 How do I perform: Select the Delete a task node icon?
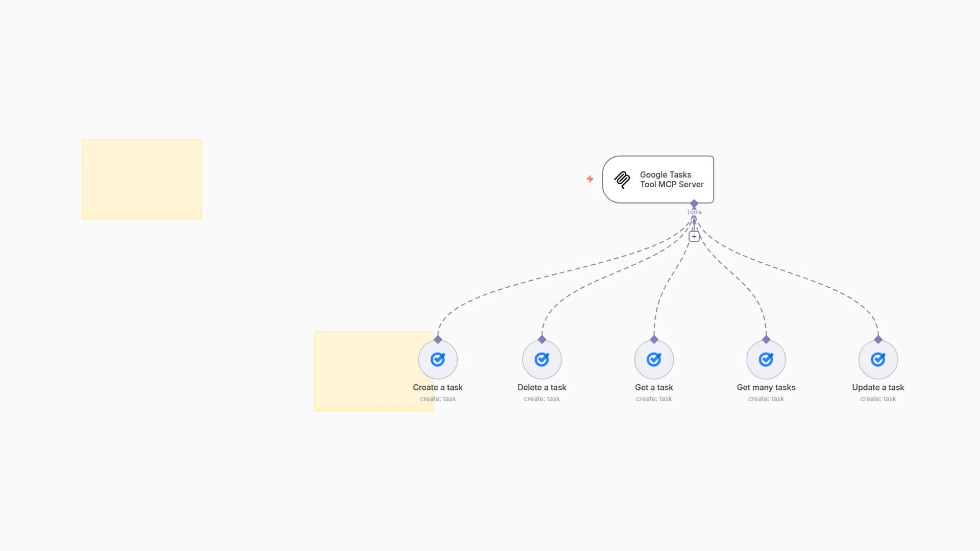(x=542, y=360)
